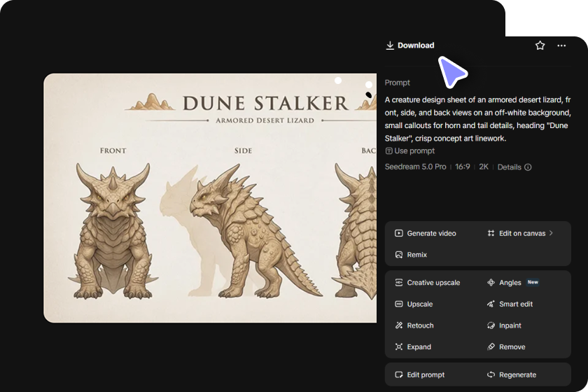Click the 2K resolution label
Viewport: 588px width, 392px height.
click(484, 167)
